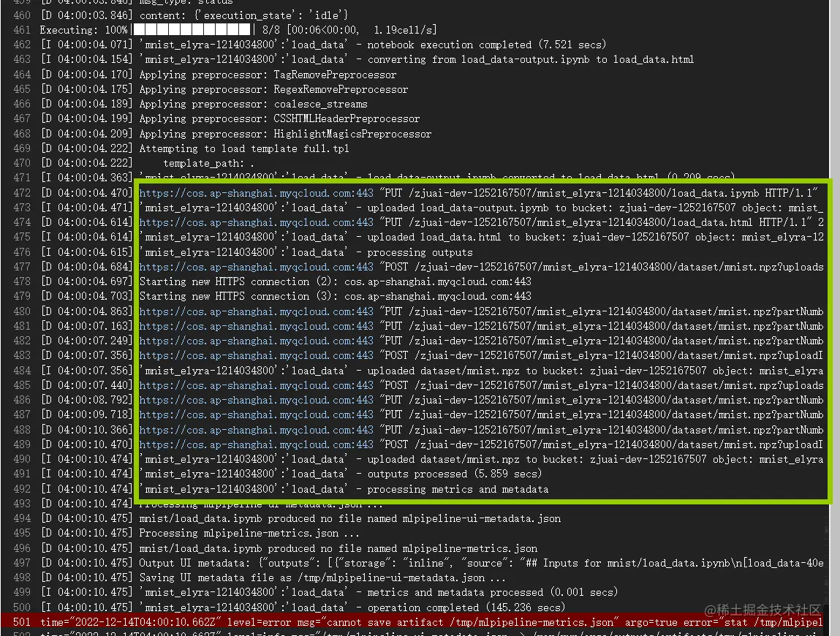Open the myqcloud link on line 474
The height and width of the screenshot is (636, 840).
click(x=256, y=222)
